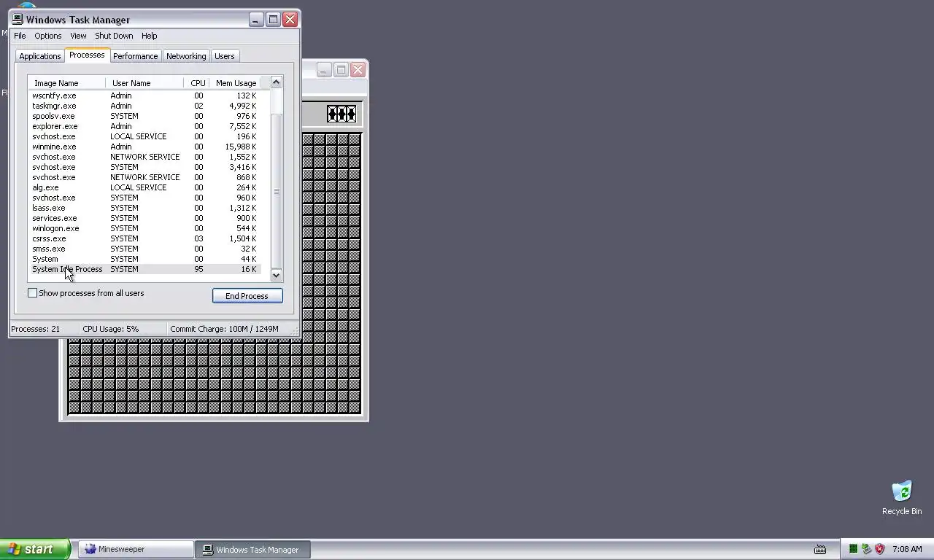Click the Start button
Image resolution: width=934 pixels, height=560 pixels.
coord(35,549)
